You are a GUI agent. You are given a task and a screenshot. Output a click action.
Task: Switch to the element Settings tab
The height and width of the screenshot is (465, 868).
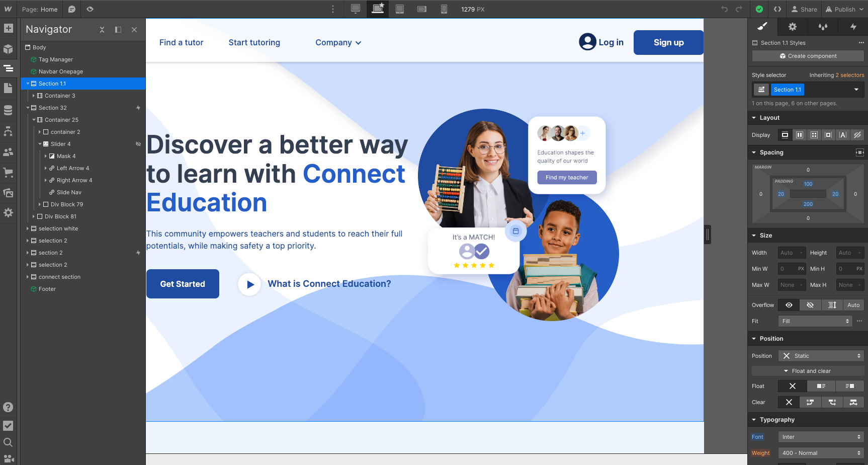(x=793, y=27)
